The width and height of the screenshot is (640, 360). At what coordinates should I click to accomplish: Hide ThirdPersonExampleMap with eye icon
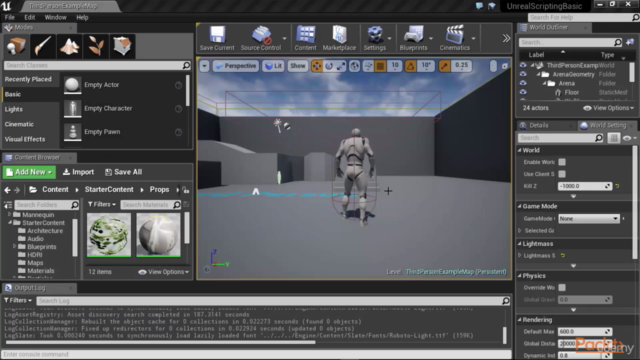(x=523, y=65)
